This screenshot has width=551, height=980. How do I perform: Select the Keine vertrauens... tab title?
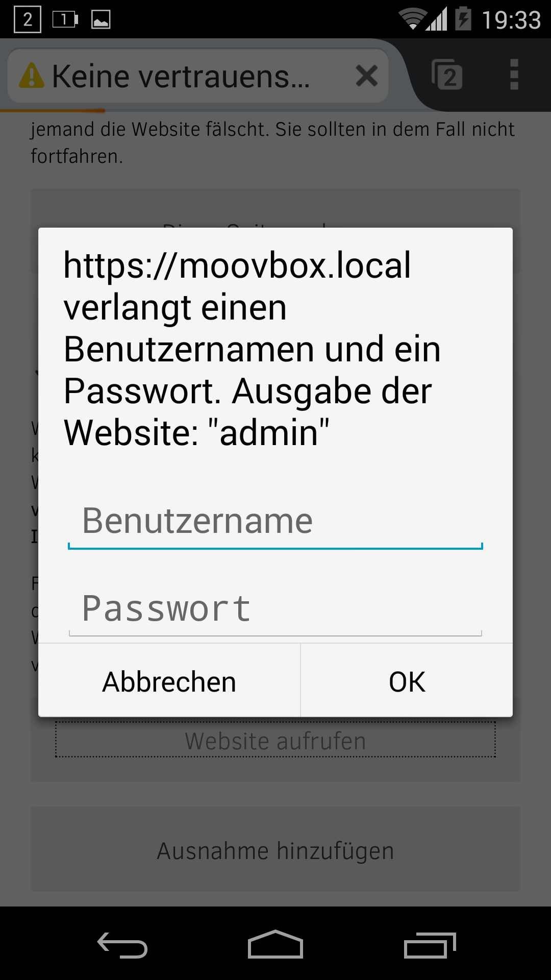181,77
